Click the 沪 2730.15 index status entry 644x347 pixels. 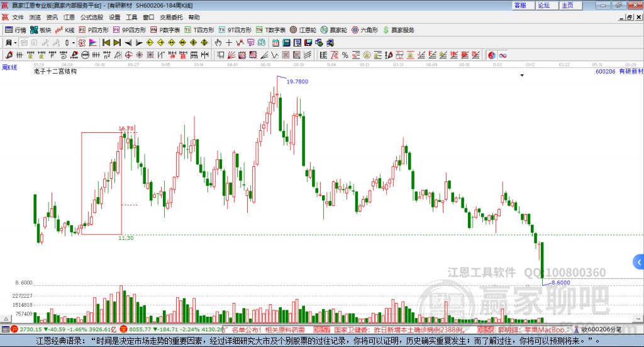coord(64,329)
